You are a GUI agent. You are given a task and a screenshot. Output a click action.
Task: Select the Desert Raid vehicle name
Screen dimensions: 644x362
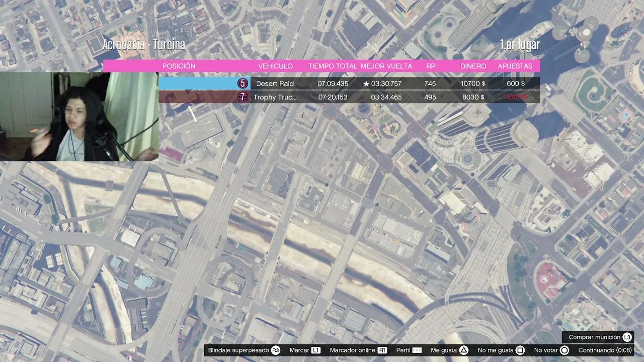point(275,83)
